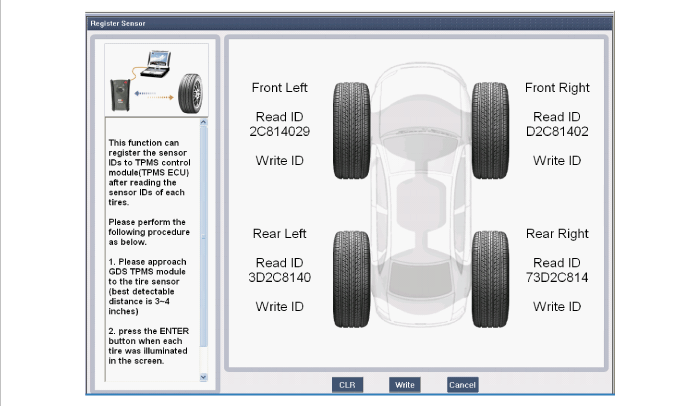Click the Register Sensor title bar
Screen dimensions: 700x406
(x=350, y=23)
